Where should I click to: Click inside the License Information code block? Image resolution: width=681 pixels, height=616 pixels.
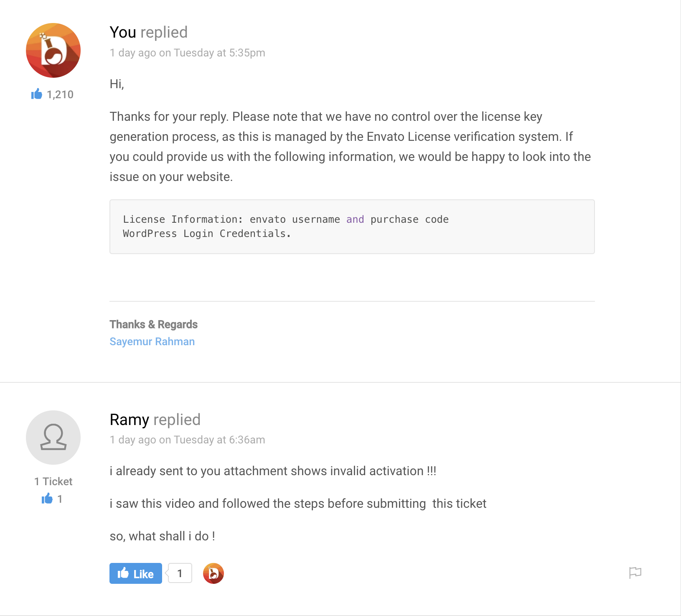[x=352, y=227]
